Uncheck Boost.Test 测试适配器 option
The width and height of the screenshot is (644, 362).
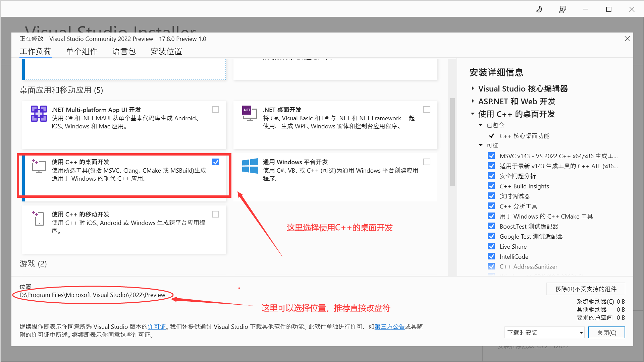(x=491, y=226)
